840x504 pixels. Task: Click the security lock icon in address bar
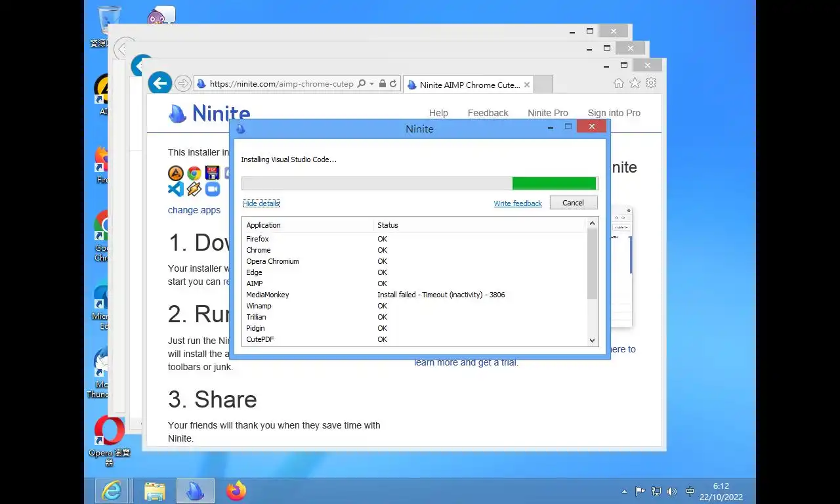point(383,84)
